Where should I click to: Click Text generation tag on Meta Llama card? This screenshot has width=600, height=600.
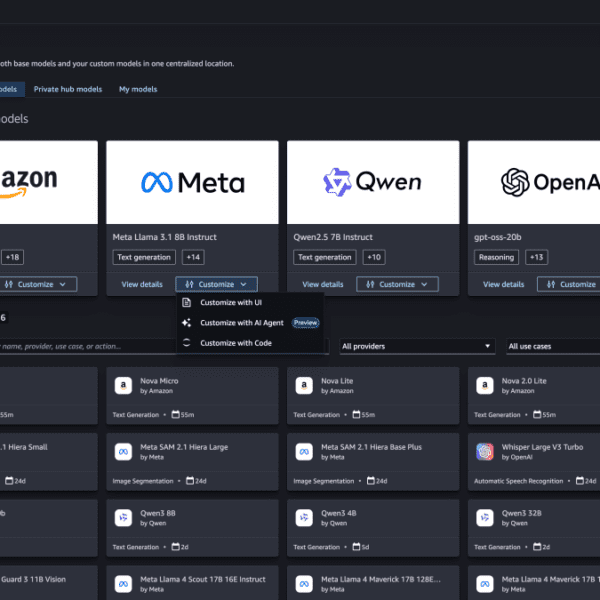(x=144, y=257)
